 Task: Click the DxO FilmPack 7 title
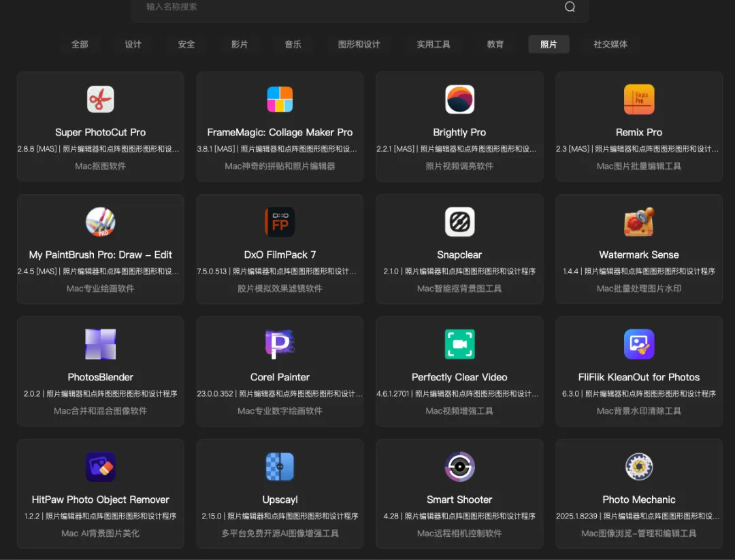[280, 255]
